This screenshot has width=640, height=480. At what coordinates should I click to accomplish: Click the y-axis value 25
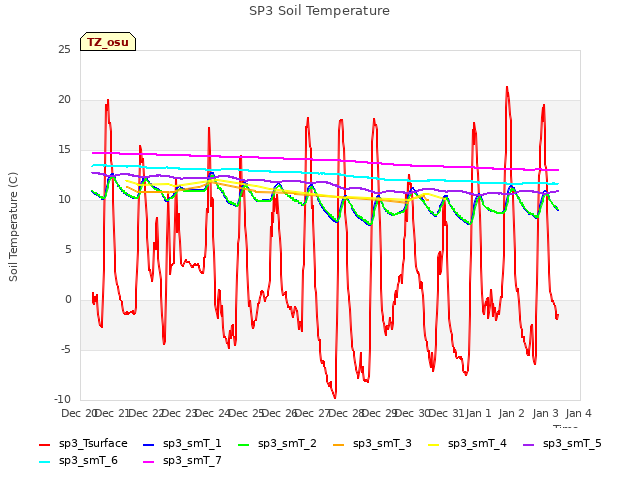tap(64, 50)
